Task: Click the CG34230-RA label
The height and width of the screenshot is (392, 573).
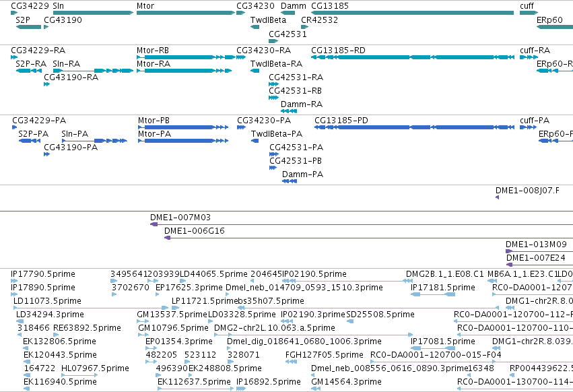Action: pyautogui.click(x=264, y=50)
